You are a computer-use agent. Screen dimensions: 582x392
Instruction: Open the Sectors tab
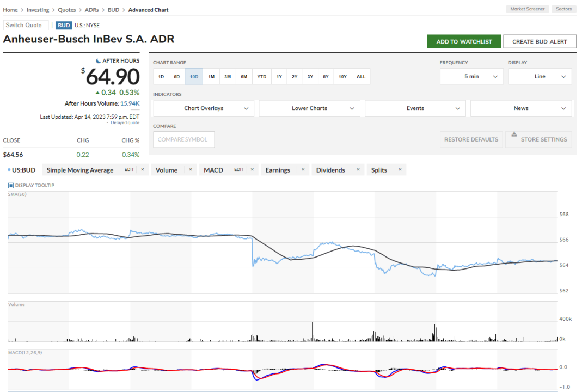563,9
